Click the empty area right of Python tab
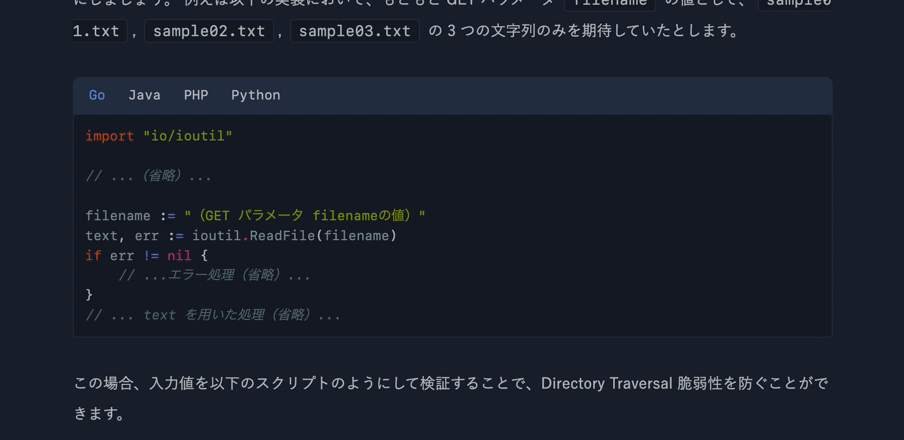The width and height of the screenshot is (904, 440). [550, 95]
